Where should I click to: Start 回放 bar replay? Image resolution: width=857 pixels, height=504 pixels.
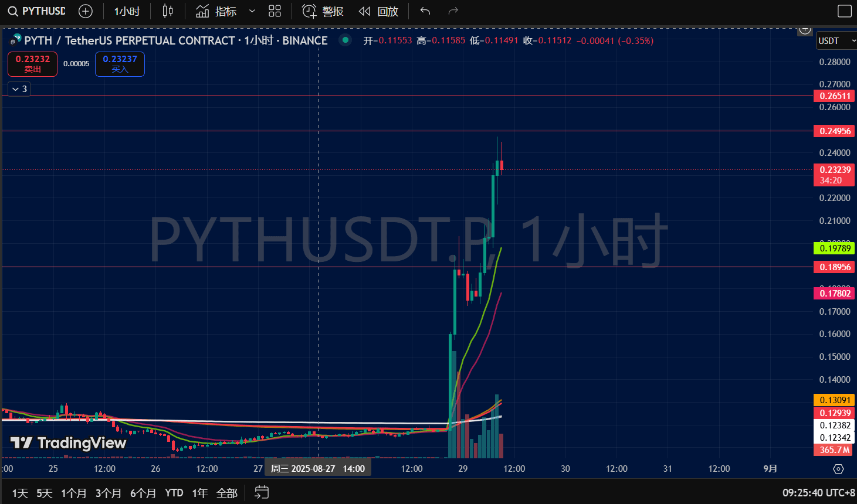tap(378, 11)
